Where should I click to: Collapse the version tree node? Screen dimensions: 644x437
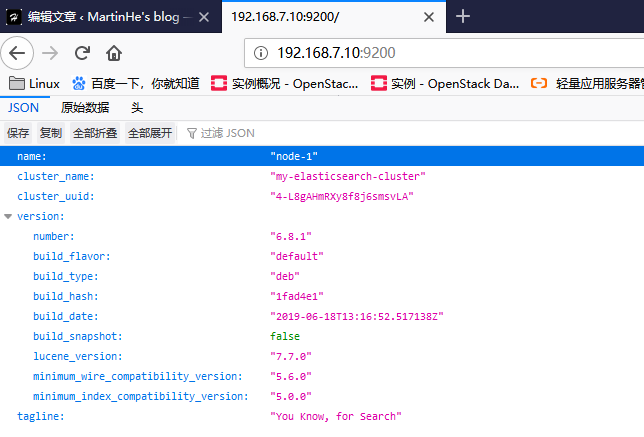pyautogui.click(x=8, y=216)
